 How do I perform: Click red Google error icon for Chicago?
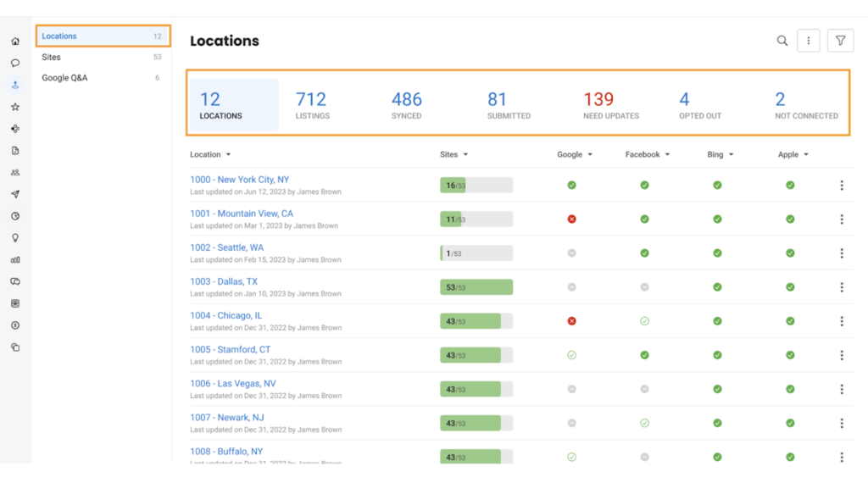coord(572,321)
